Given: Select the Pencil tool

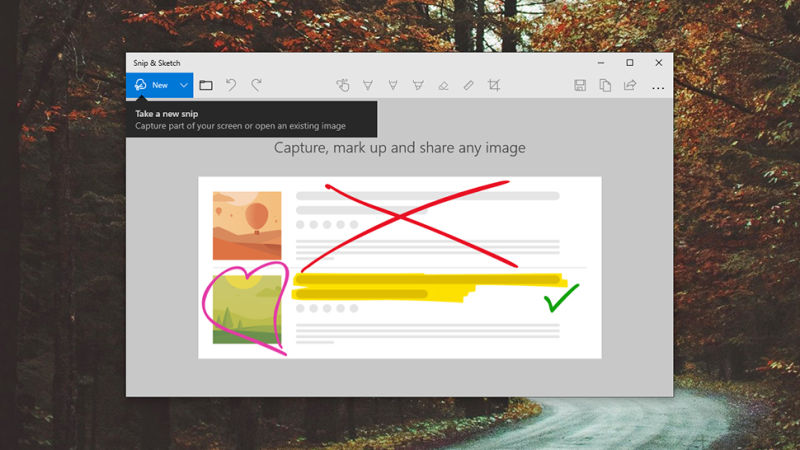Looking at the screenshot, I should pos(393,86).
